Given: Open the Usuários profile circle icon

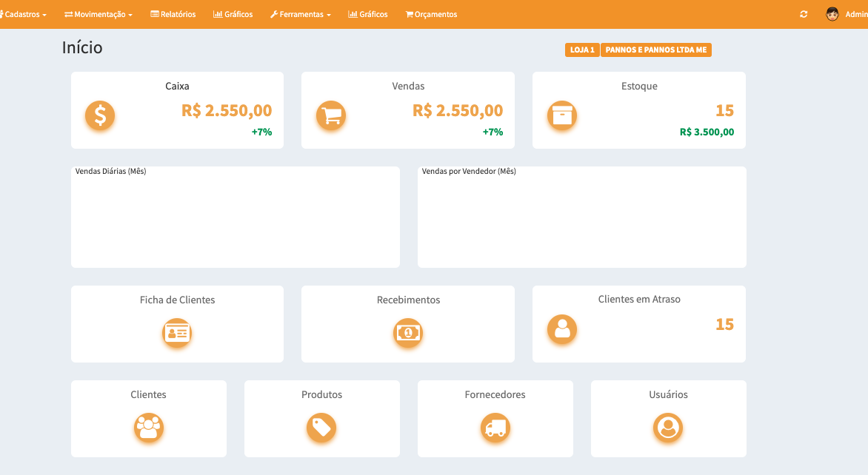Looking at the screenshot, I should pos(668,428).
